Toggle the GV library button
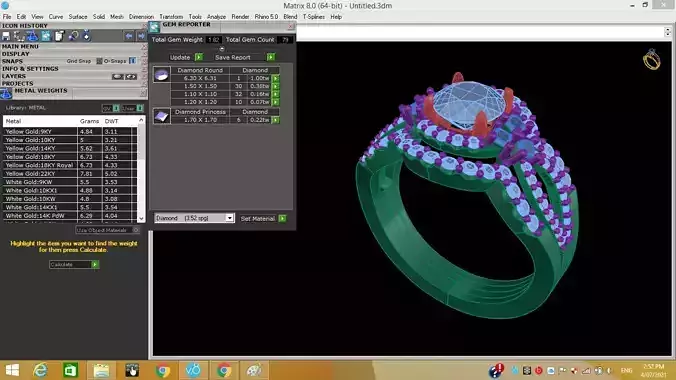676x380 pixels. tap(116, 108)
